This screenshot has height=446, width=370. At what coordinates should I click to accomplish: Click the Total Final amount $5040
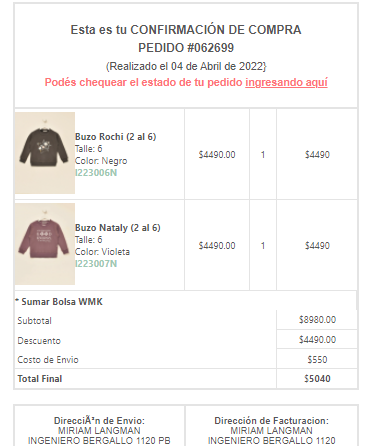(317, 379)
